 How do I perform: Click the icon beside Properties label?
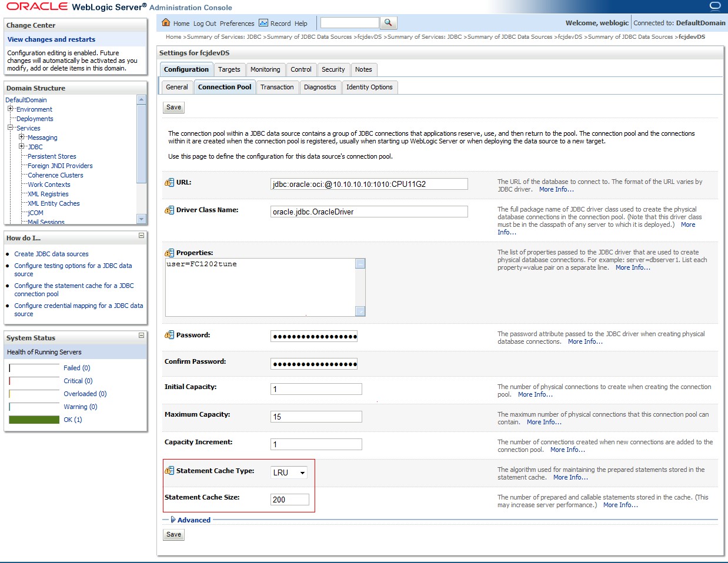click(169, 253)
